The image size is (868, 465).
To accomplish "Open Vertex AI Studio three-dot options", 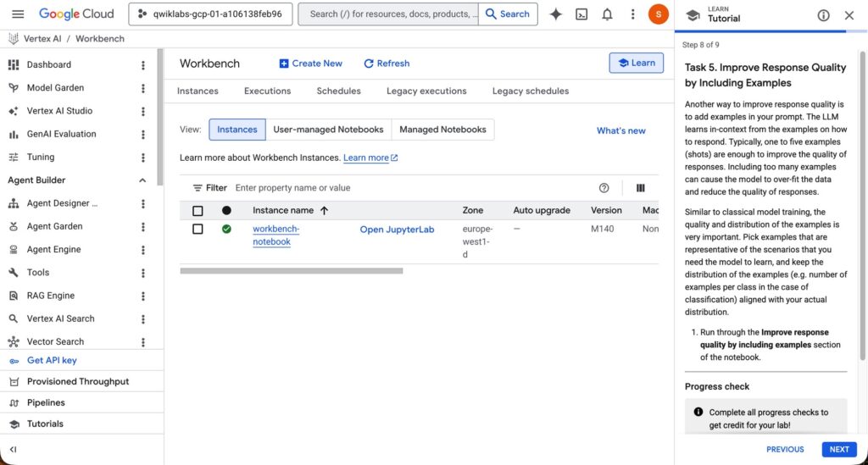I will tap(142, 112).
